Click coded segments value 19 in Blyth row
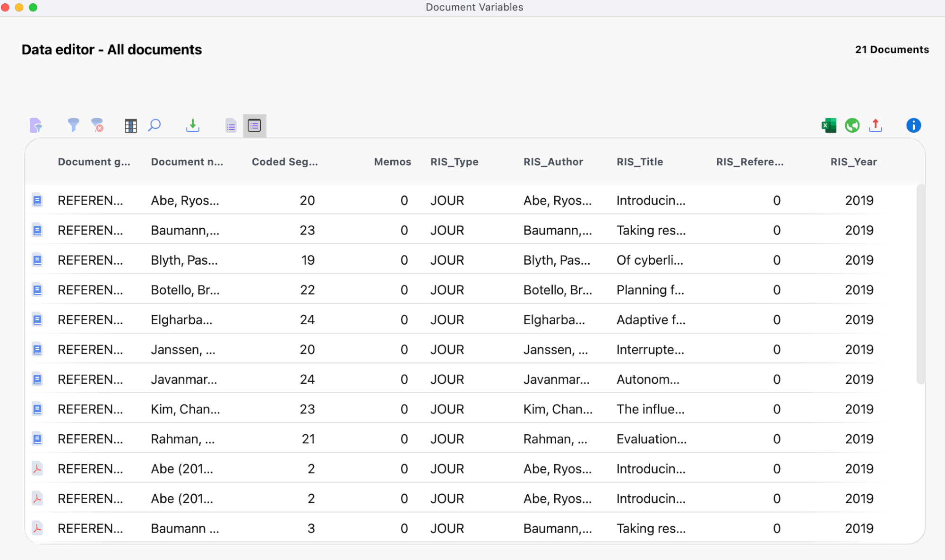Viewport: 945px width, 560px height. click(308, 260)
